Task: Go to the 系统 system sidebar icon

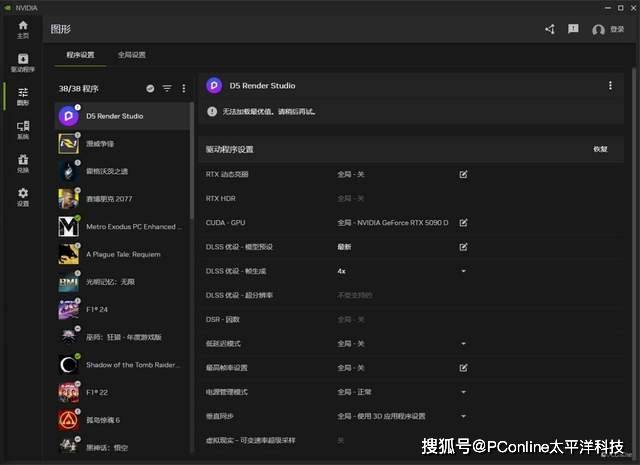Action: (22, 130)
